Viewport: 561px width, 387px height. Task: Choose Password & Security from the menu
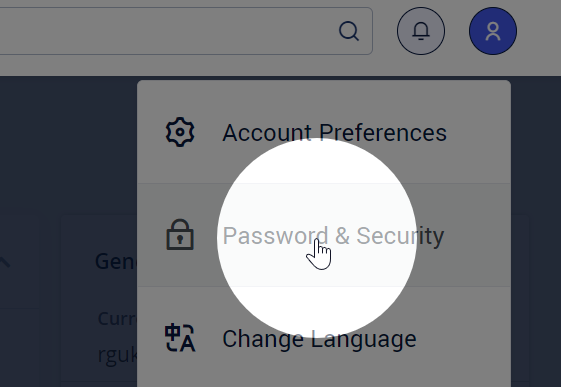324,235
